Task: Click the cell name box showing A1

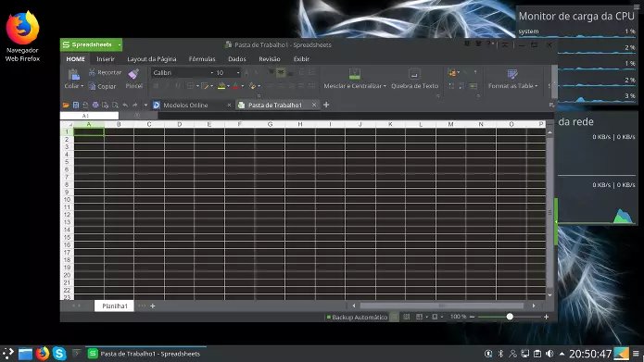Action: click(x=89, y=116)
